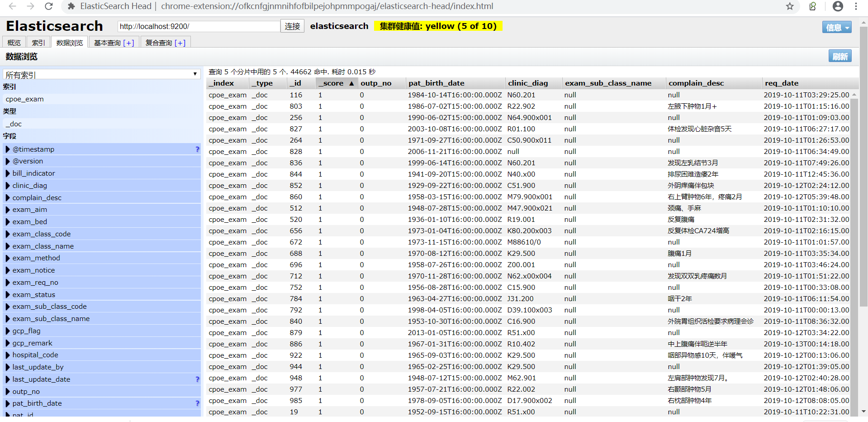This screenshot has width=868, height=422.
Task: Add a new 复合查询 tab with [+]
Action: 180,43
